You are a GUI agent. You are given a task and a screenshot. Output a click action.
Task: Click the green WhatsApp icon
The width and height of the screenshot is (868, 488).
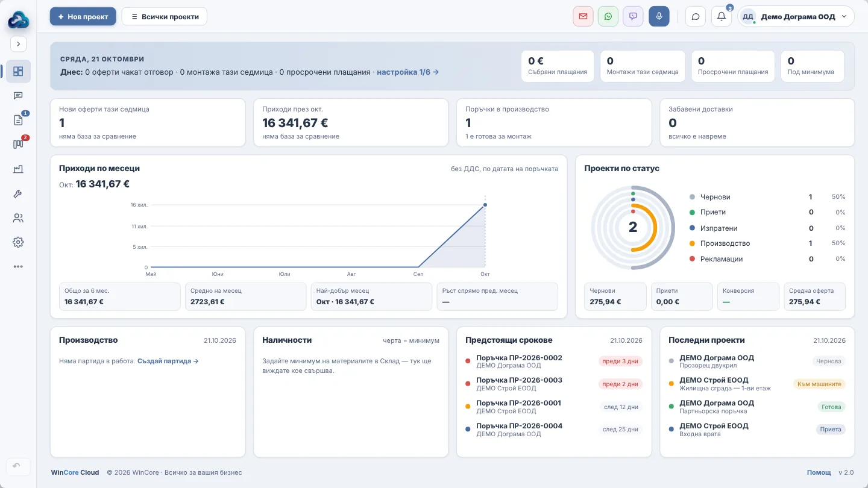point(608,17)
